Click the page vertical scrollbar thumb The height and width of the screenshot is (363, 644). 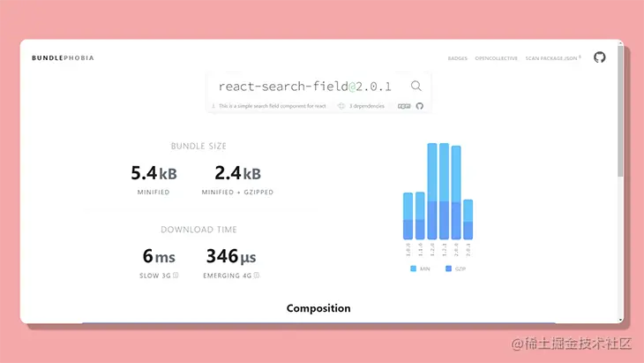(x=620, y=111)
